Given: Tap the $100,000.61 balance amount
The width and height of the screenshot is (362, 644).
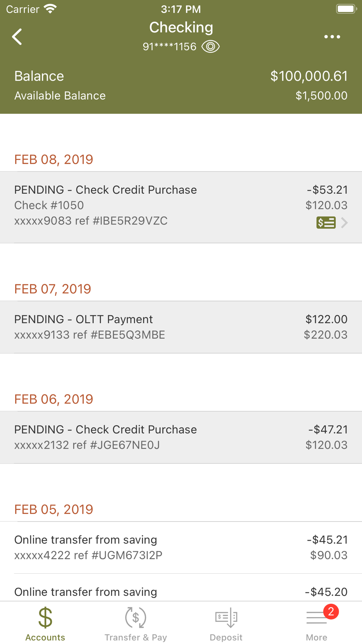Looking at the screenshot, I should click(x=309, y=76).
